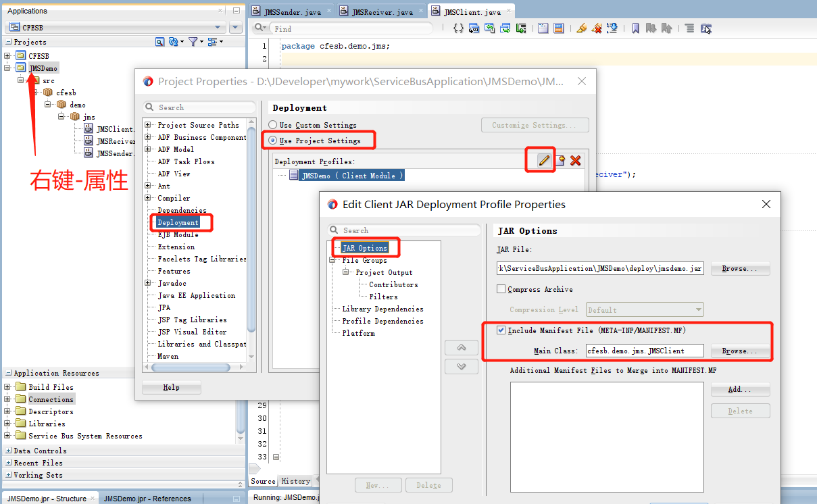817x504 pixels.
Task: Select JAR Options in profile tree
Action: coord(365,248)
